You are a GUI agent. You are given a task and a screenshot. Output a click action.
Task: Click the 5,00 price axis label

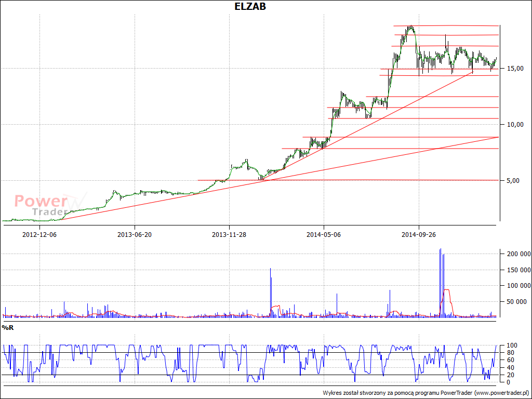pos(512,180)
